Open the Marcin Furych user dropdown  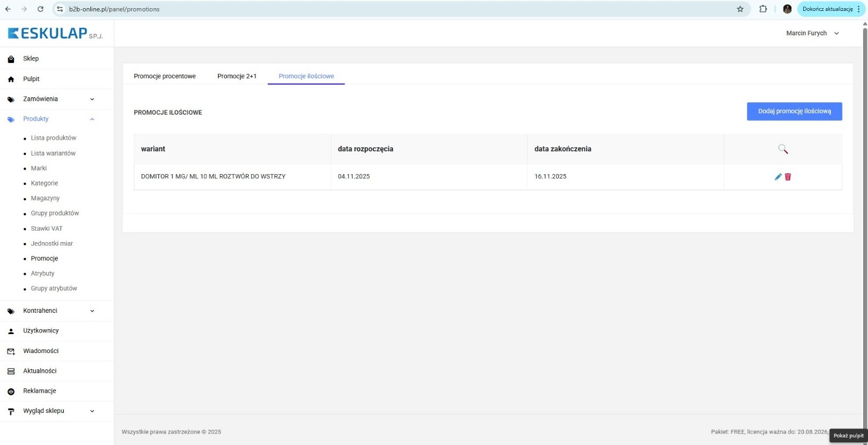(812, 33)
